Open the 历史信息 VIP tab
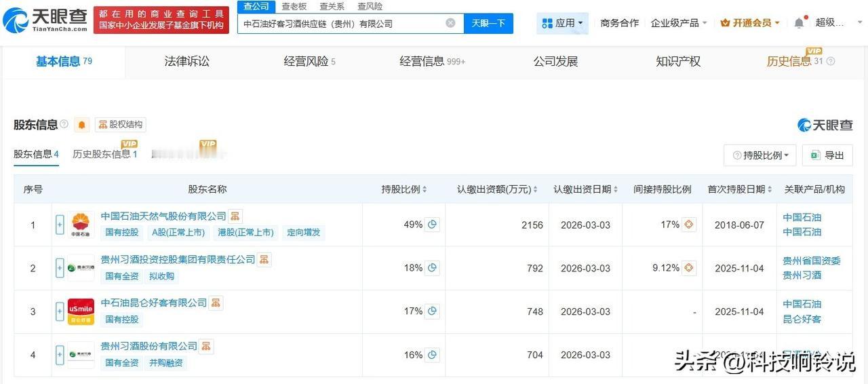Image resolution: width=868 pixels, height=384 pixels. (x=795, y=62)
